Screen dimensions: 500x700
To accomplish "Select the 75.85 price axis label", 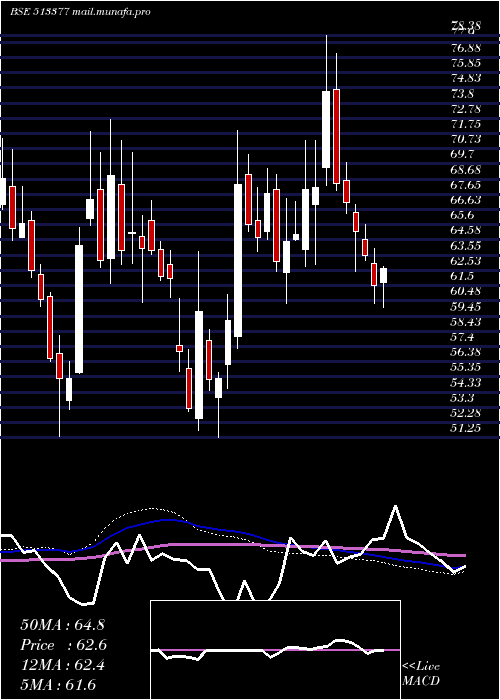I will pos(468,62).
